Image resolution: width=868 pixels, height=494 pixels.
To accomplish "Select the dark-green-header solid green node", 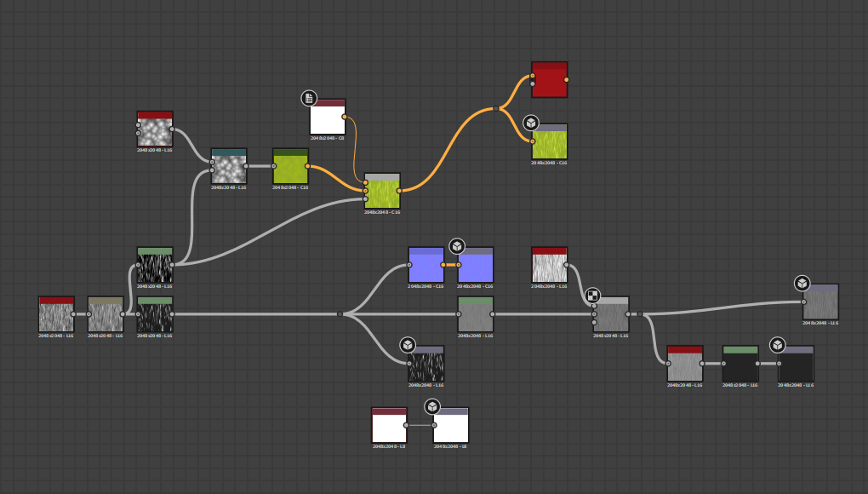I will tap(290, 167).
